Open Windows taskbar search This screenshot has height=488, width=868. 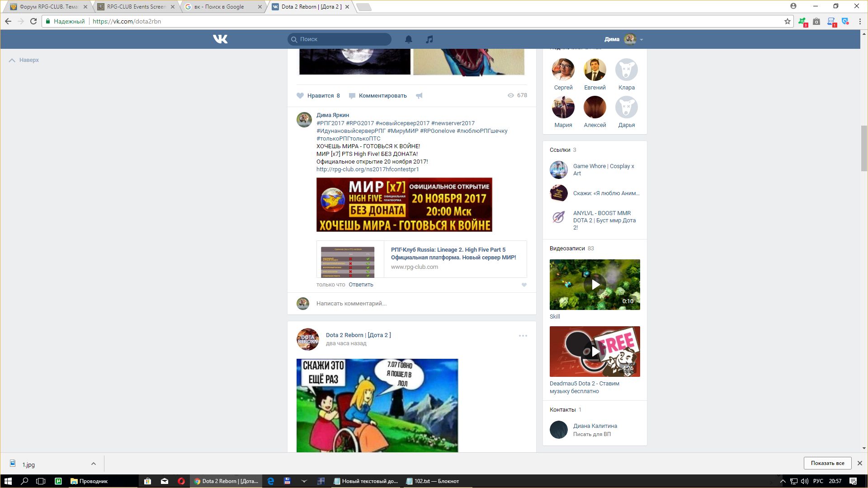(25, 481)
